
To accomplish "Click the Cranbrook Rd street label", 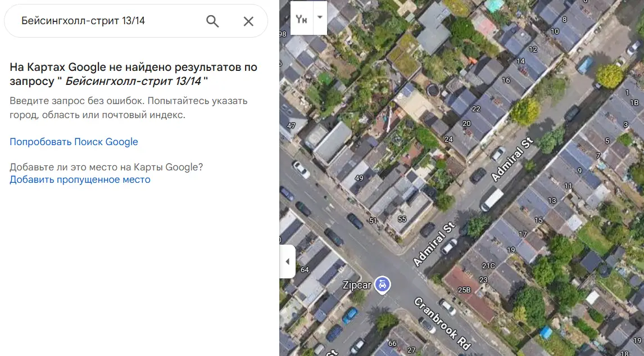I will 442,323.
